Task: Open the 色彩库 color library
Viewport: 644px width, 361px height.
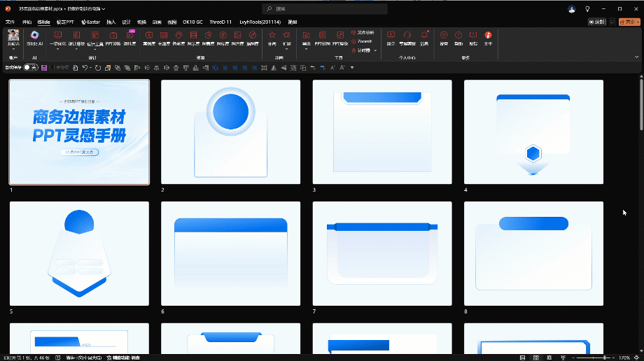Action: [178, 38]
